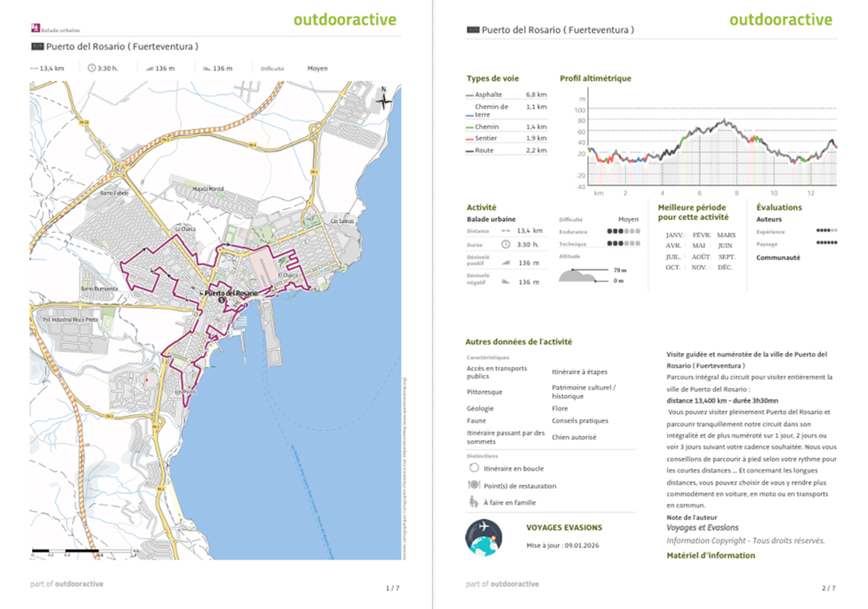This screenshot has height=609, width=868.
Task: Click the clock icon beside 3:30 h. on page 1
Action: point(92,68)
